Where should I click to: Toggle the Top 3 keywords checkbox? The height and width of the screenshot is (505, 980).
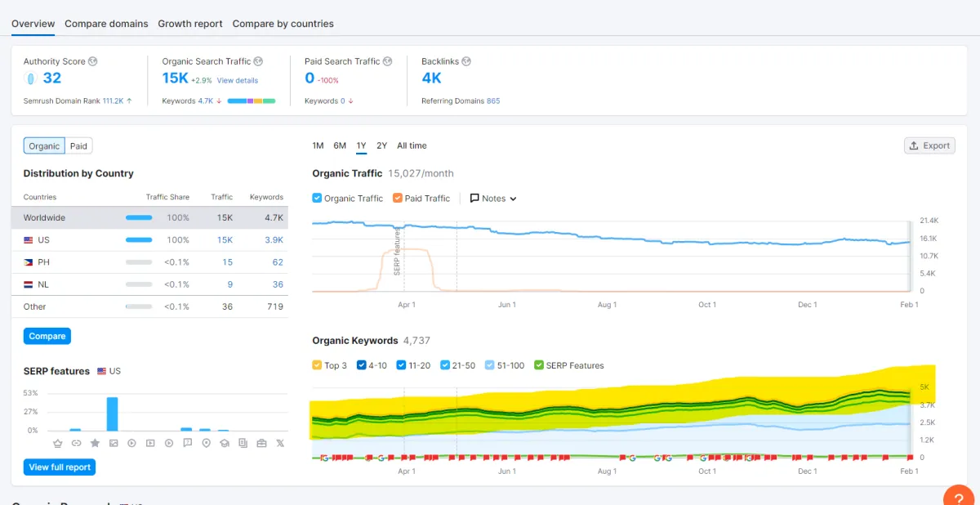(317, 365)
